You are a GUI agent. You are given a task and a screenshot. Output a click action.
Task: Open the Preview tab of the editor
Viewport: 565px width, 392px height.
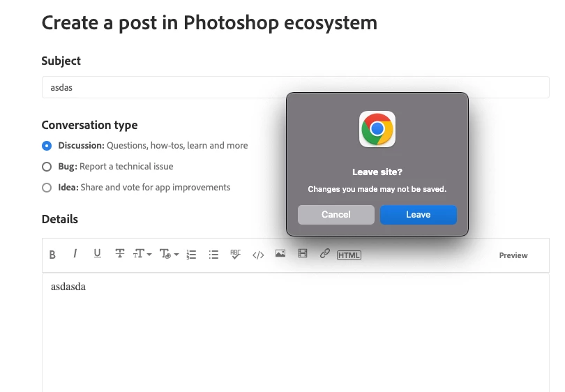pyautogui.click(x=513, y=255)
